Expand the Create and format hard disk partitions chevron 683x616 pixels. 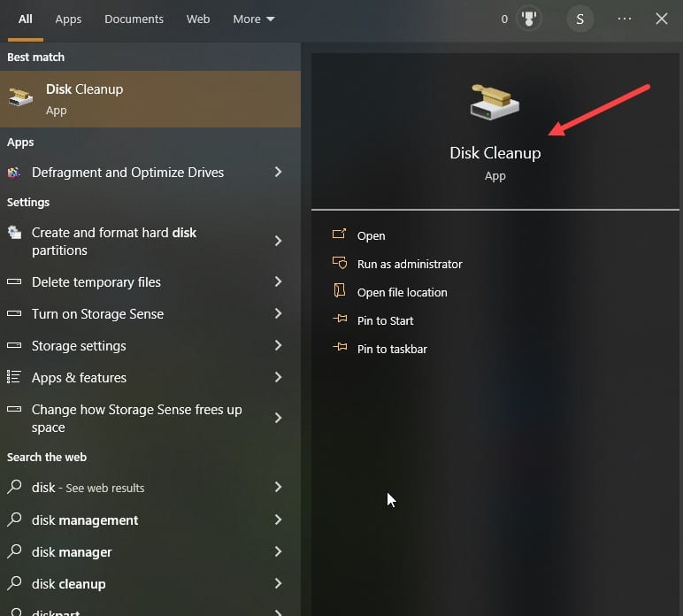click(x=278, y=241)
